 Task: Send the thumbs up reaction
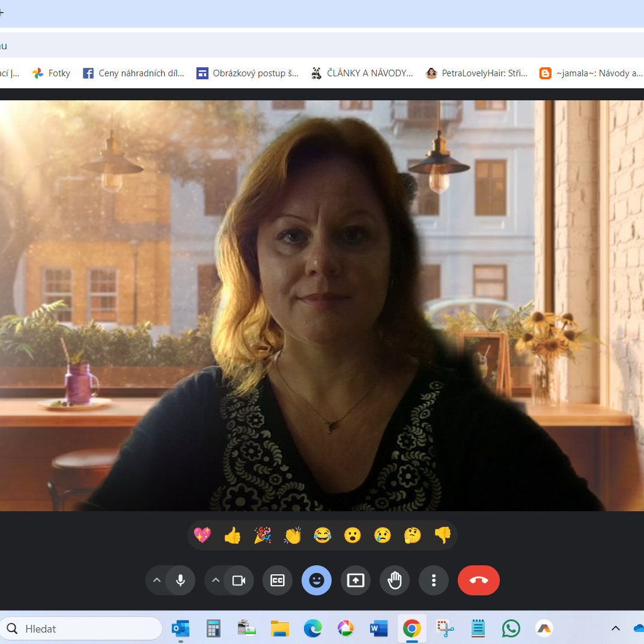point(232,535)
